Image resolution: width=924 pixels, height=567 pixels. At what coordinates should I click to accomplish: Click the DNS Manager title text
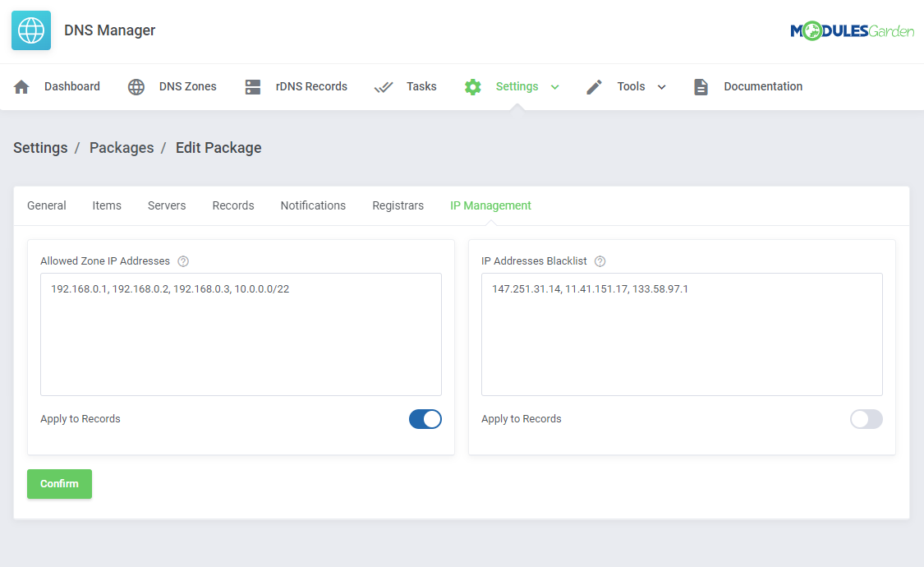point(109,30)
